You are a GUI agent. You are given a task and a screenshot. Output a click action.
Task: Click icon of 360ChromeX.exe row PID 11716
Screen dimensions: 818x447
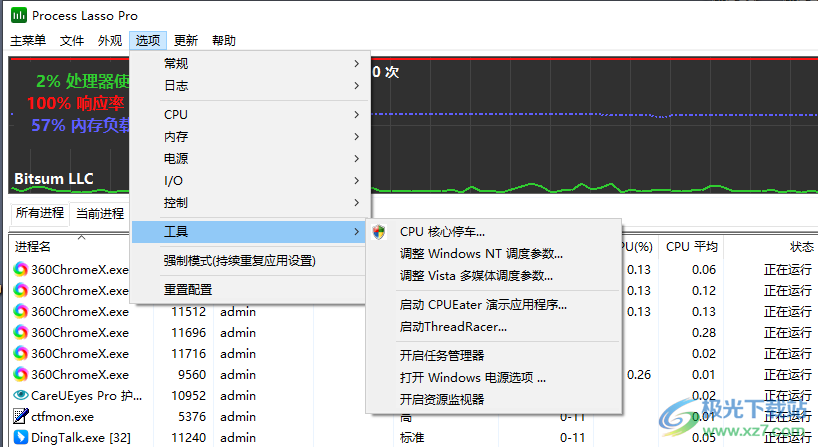click(20, 353)
